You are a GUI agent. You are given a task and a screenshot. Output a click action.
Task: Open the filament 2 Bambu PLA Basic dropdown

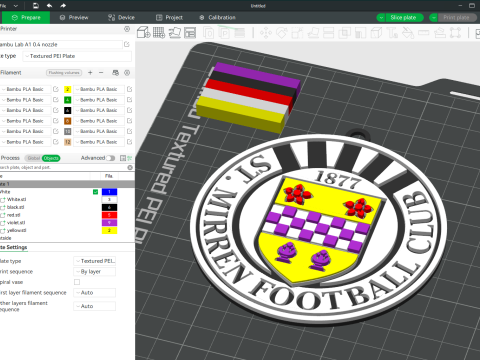click(99, 89)
